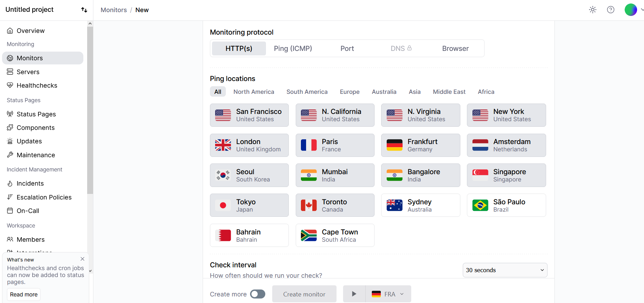Go to Monitors breadcrumb link
644x303 pixels.
(x=113, y=10)
